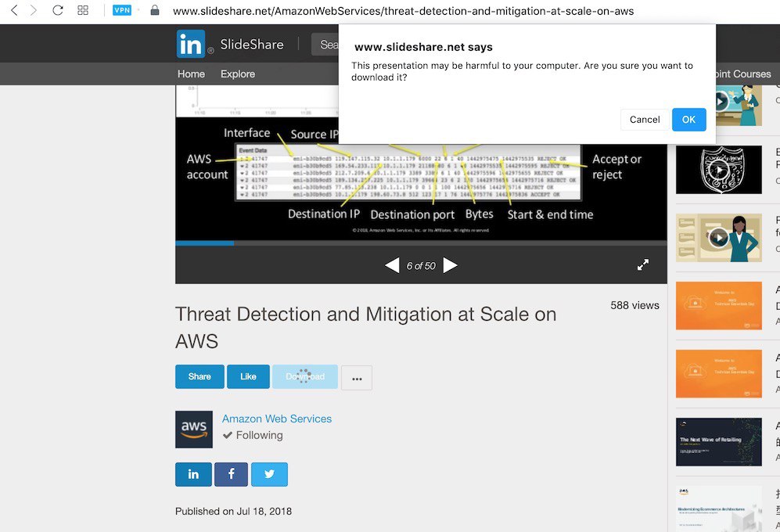Reload the page with refresh icon
780x532 pixels.
click(58, 10)
